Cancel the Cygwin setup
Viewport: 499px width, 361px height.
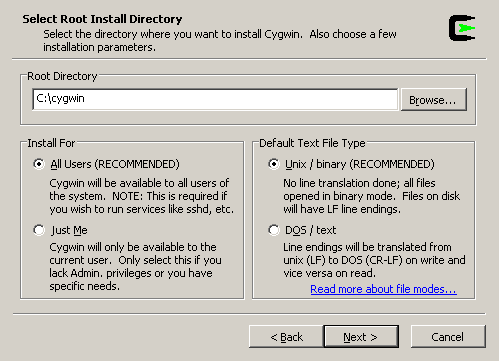coord(448,337)
